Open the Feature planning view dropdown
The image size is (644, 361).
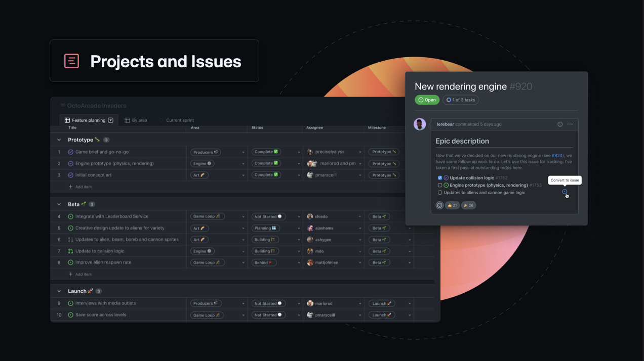(110, 120)
